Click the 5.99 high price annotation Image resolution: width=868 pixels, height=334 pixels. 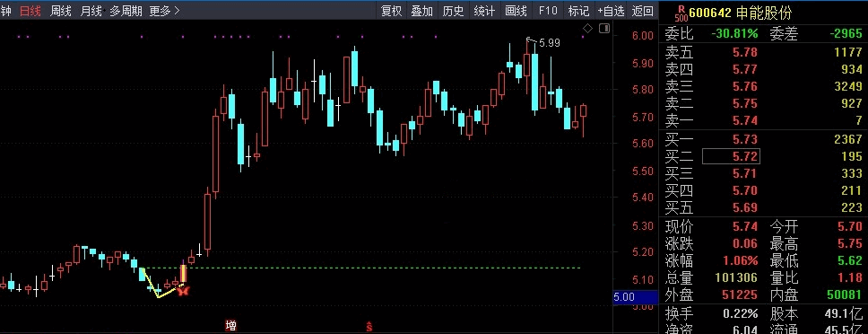coord(549,43)
